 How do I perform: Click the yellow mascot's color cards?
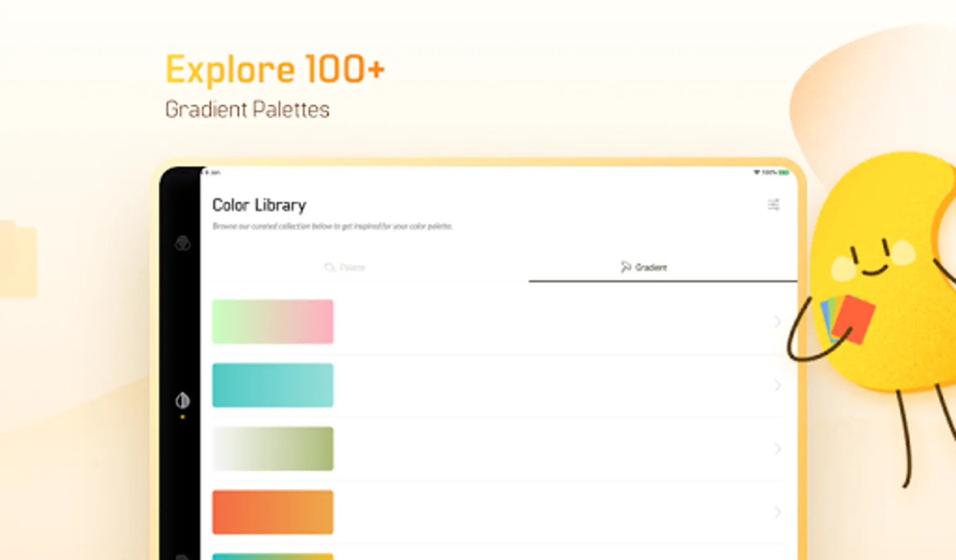tap(848, 319)
